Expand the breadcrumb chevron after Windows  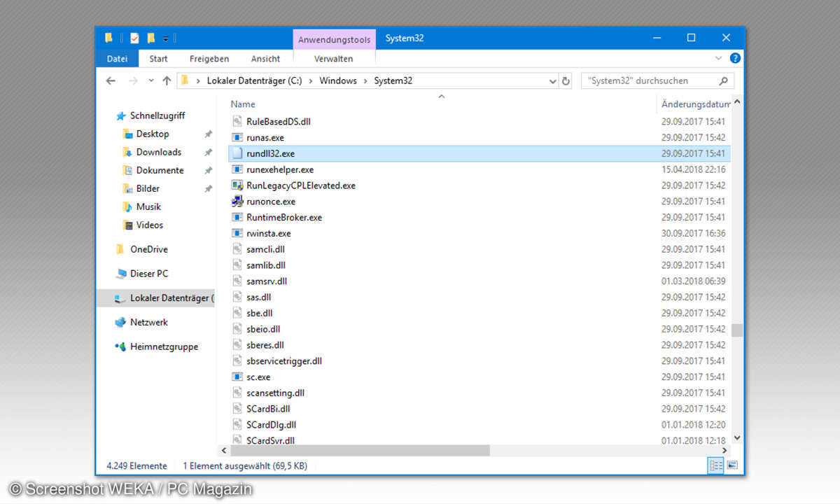point(365,80)
